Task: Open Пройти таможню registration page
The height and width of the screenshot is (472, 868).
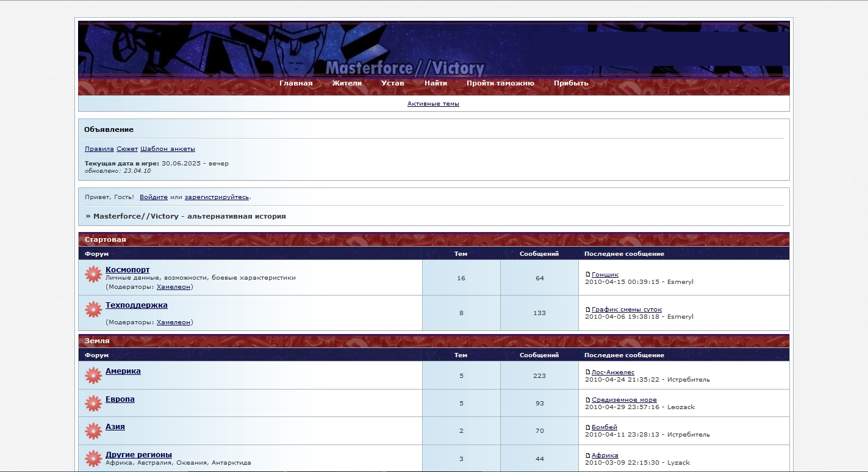Action: click(500, 83)
